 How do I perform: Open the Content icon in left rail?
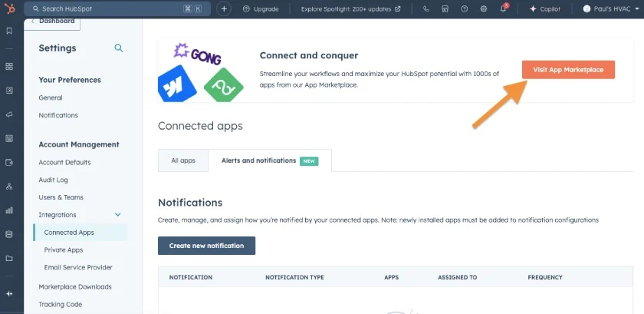click(9, 139)
